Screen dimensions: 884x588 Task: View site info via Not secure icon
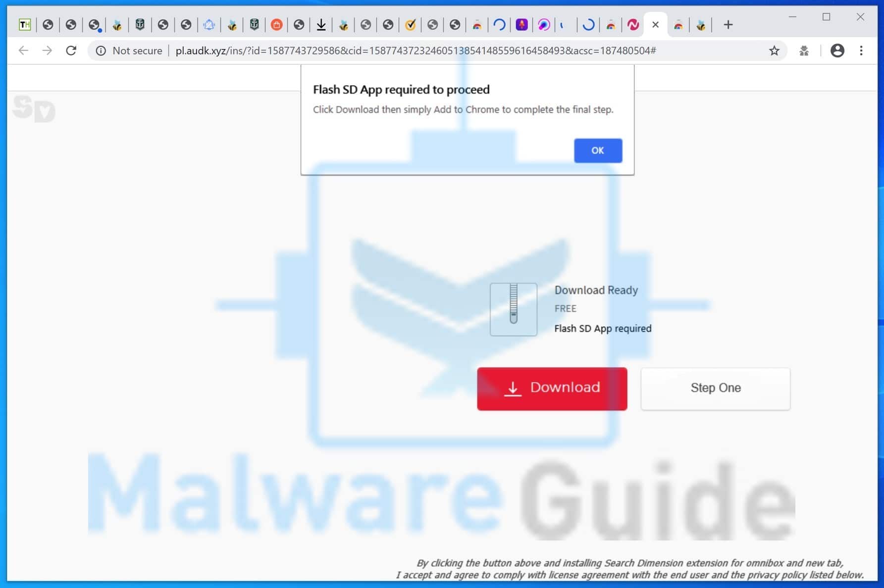click(101, 50)
